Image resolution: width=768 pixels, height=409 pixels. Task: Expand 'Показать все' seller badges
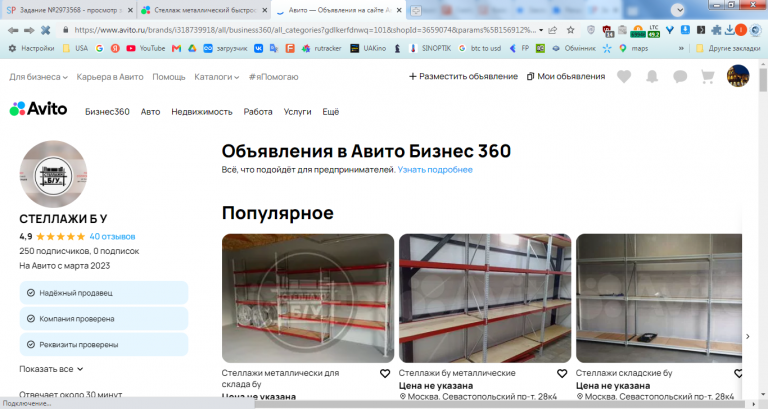pyautogui.click(x=51, y=369)
